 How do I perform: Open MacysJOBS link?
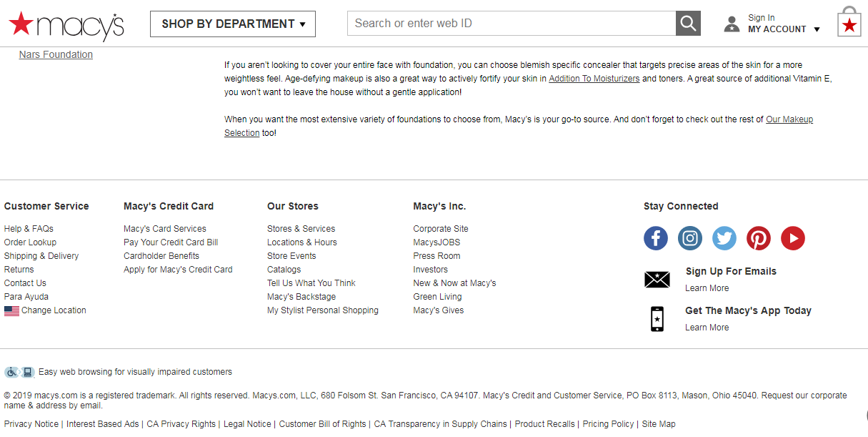click(437, 242)
